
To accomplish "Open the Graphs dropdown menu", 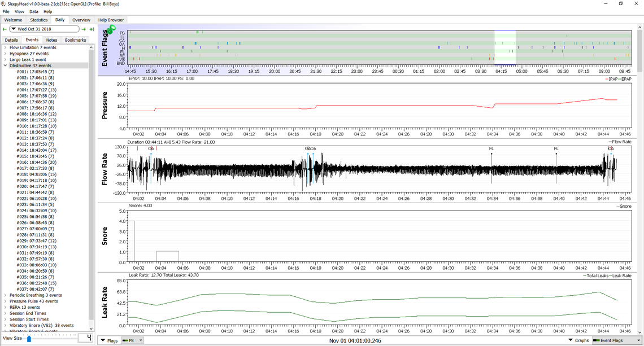I will pos(578,341).
